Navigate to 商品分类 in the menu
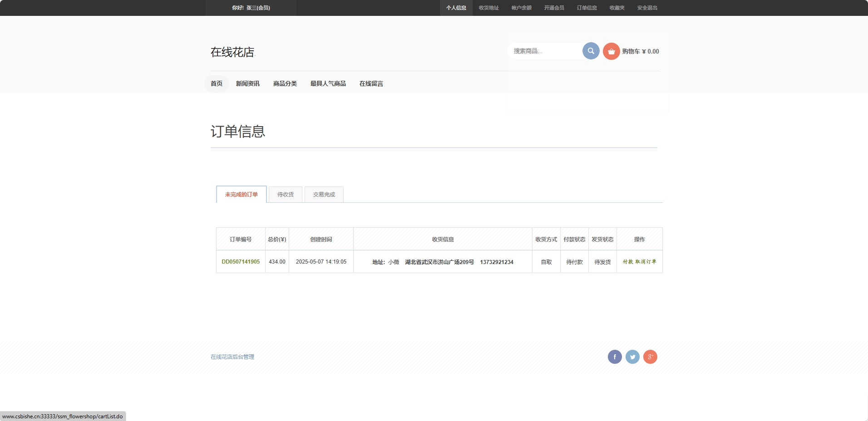Screen dimensions: 868x421 (284, 83)
